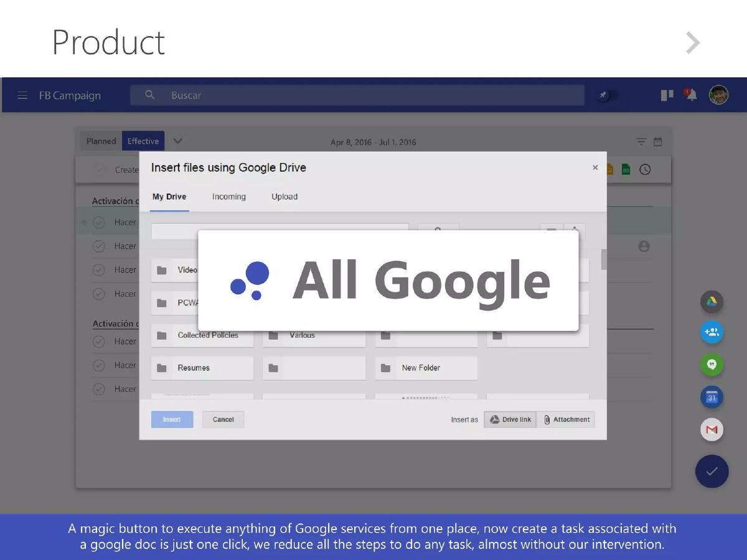Open the Google Drive floating icon
Screen dimensions: 747x560
[x=712, y=302]
